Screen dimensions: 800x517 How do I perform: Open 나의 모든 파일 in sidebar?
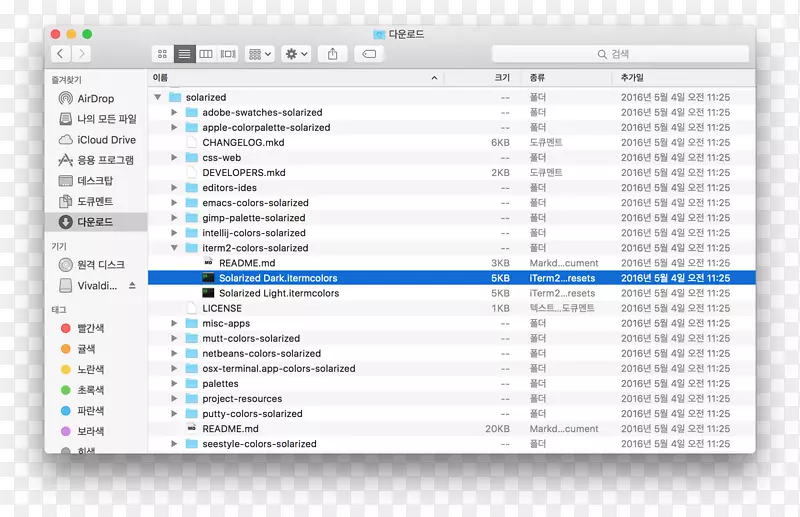97,119
